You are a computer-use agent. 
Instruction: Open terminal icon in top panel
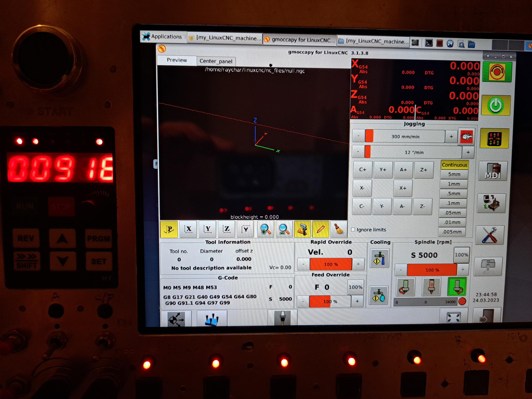click(429, 43)
